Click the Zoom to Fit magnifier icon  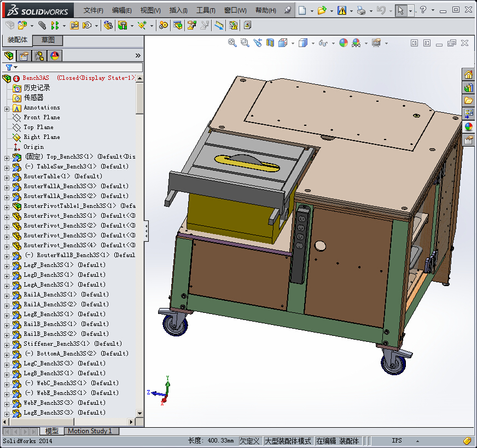point(232,43)
